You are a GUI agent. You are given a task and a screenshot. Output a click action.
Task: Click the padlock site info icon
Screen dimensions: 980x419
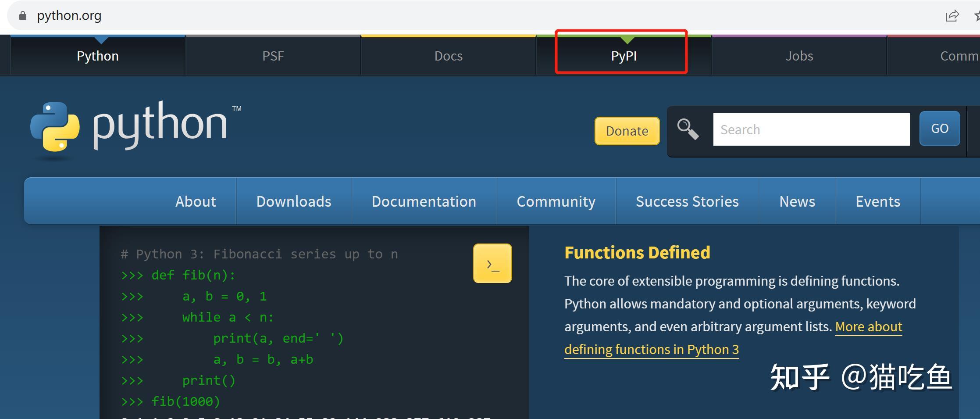pos(23,16)
